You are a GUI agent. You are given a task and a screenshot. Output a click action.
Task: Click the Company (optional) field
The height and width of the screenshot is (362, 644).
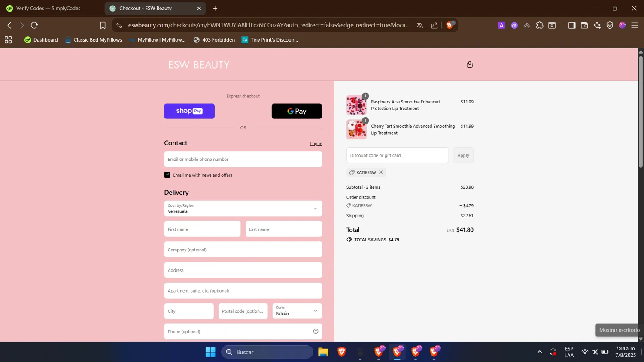(x=243, y=250)
